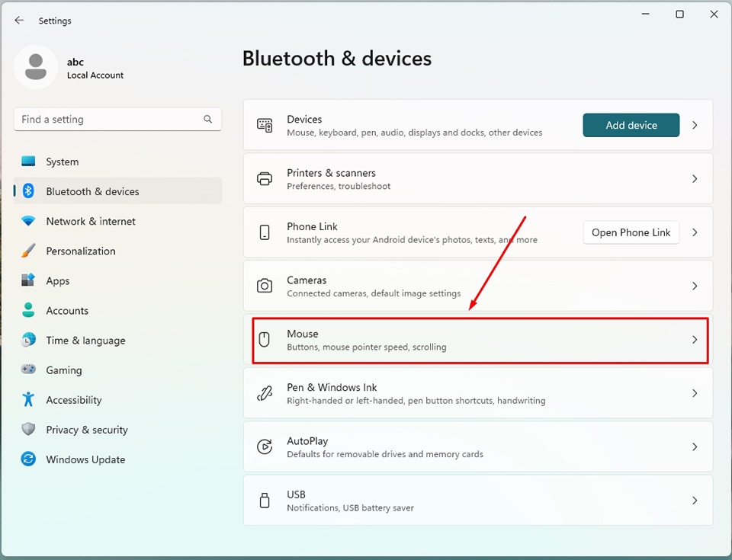Click the user profile avatar picture
Screen dimensions: 732x560
[x=36, y=67]
